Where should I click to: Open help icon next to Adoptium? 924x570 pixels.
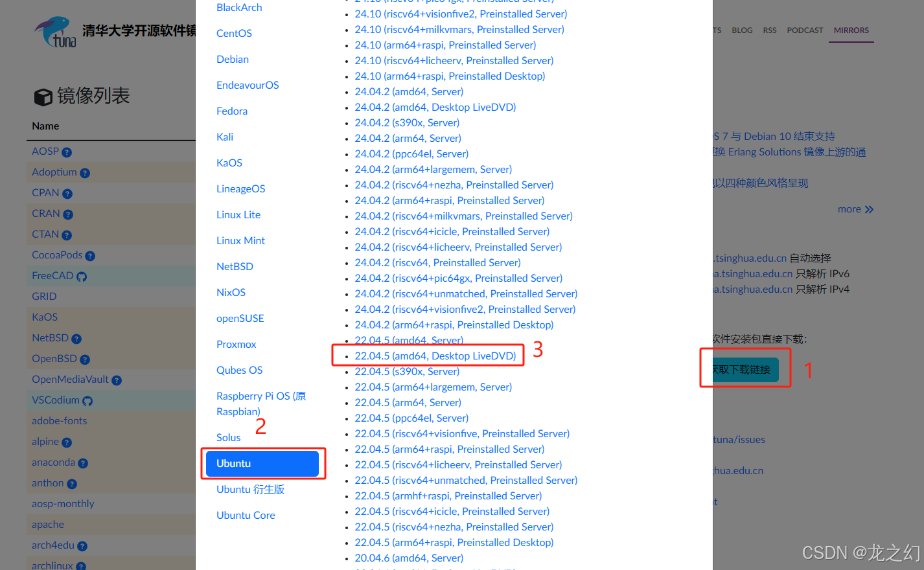coord(85,173)
